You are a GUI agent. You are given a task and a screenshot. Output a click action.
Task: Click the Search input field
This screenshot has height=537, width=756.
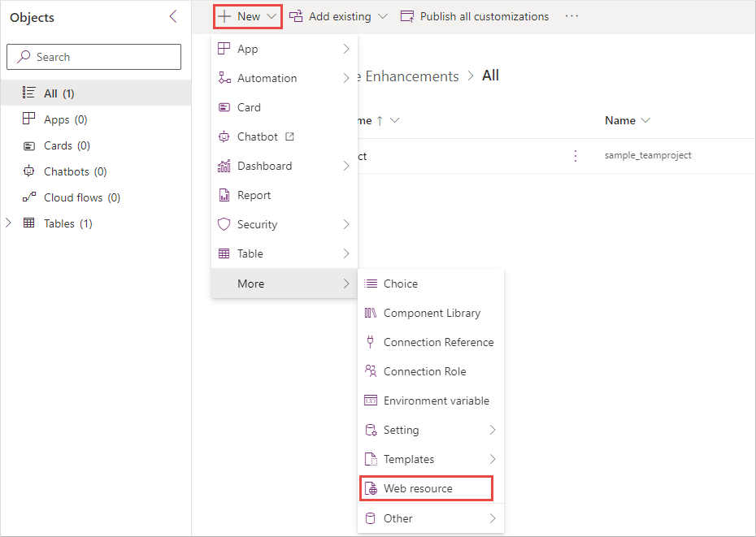pos(94,57)
